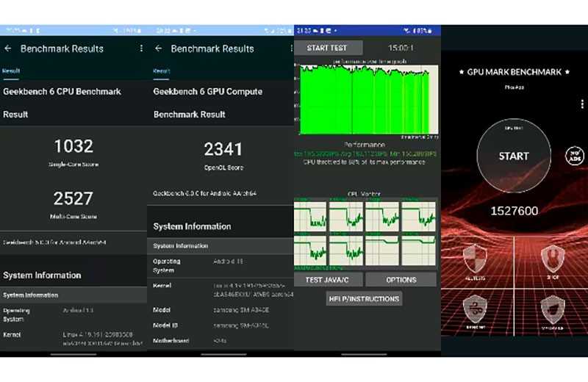Click Operating System row on CPU Benchmark screen
The width and height of the screenshot is (588, 382).
point(73,315)
